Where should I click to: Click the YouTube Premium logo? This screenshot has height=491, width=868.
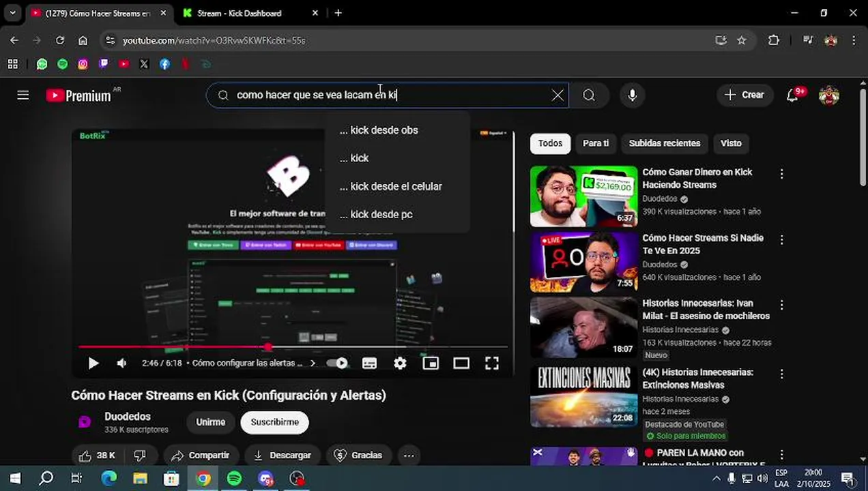(78, 95)
